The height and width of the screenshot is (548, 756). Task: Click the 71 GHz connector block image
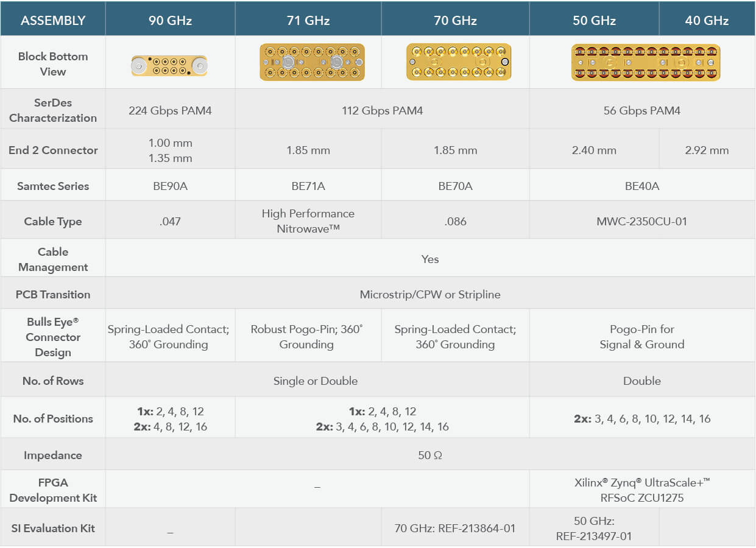click(x=311, y=62)
